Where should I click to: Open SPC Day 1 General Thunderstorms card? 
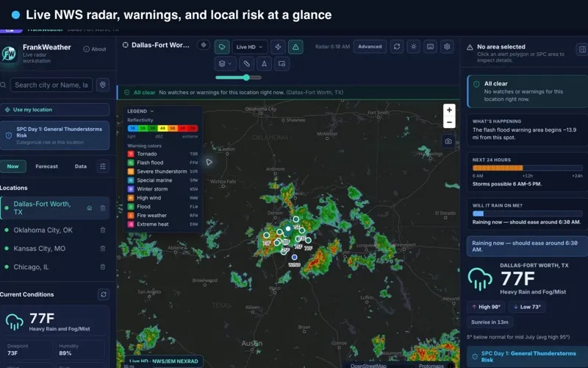point(54,135)
